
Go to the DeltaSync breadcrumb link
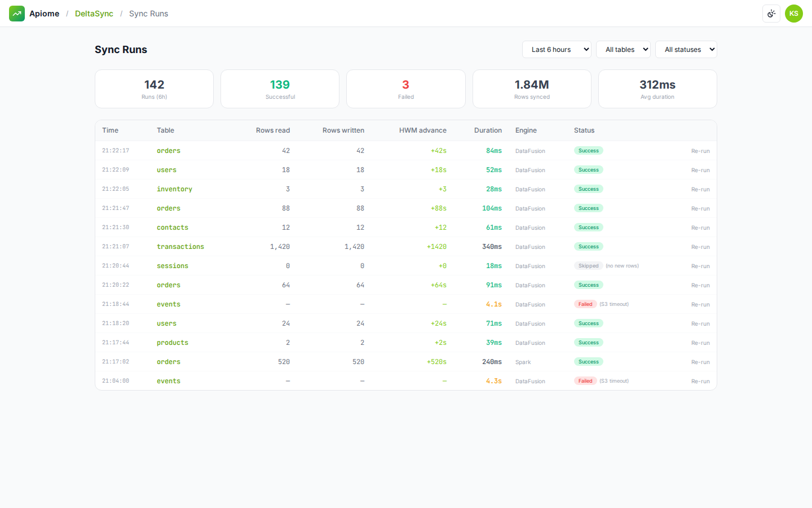94,14
